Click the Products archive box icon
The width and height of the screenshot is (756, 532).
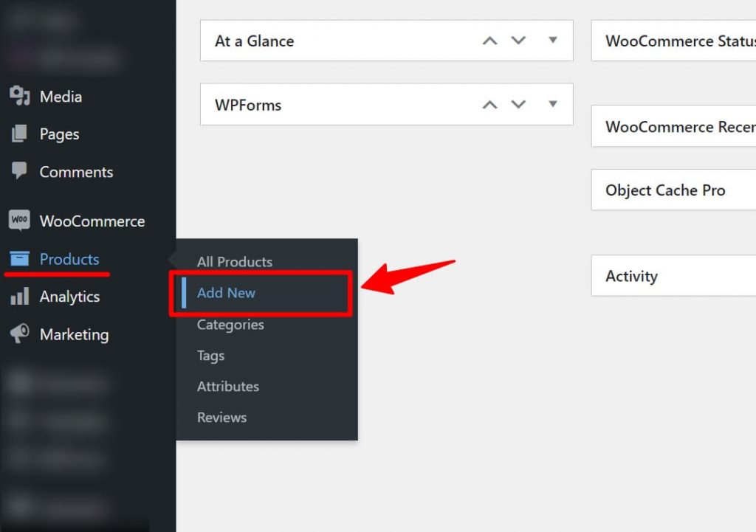(19, 259)
